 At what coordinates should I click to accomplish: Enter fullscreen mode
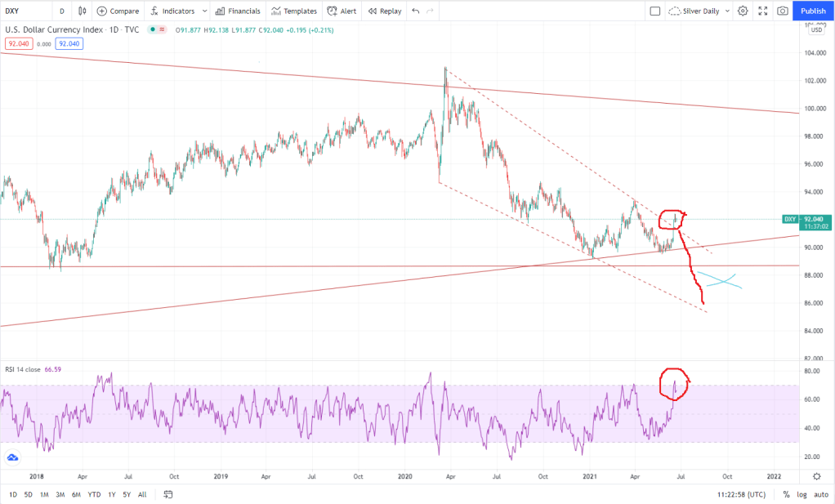coord(763,11)
